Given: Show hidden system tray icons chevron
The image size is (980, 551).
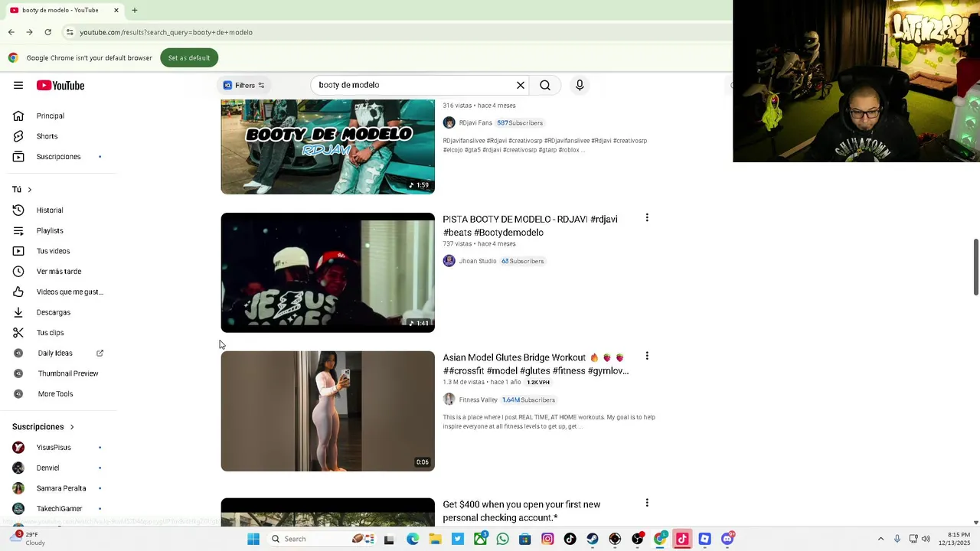Looking at the screenshot, I should 880,539.
